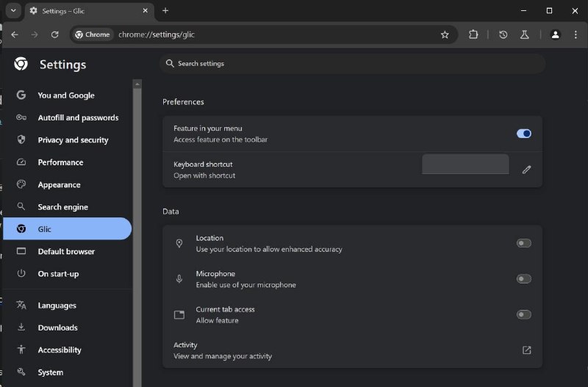Image resolution: width=588 pixels, height=387 pixels.
Task: Maximize the Chrome window
Action: point(549,10)
